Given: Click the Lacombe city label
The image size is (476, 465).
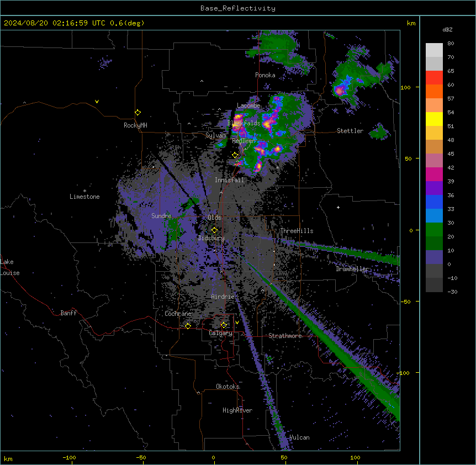Looking at the screenshot, I should (x=248, y=105).
